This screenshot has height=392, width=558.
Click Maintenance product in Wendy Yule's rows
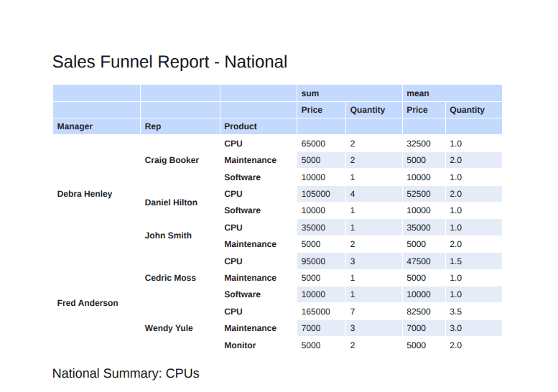pyautogui.click(x=250, y=328)
